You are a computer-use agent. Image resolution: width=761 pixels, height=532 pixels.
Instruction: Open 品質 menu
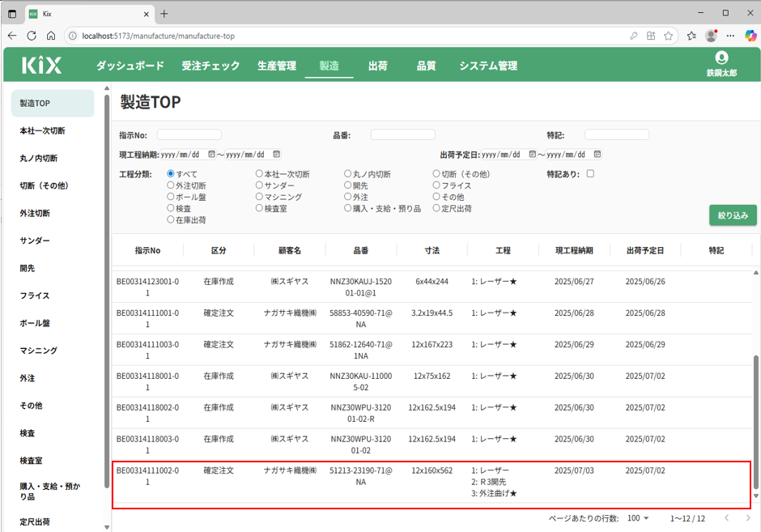(x=426, y=66)
